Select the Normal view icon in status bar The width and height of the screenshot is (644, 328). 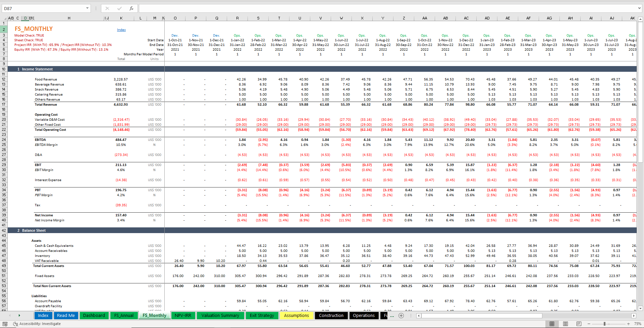[552, 324]
